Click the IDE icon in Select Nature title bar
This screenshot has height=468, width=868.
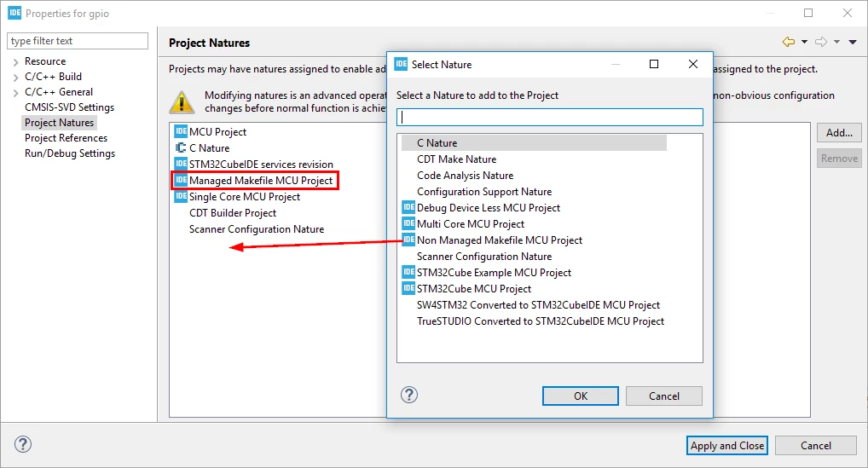pos(401,64)
